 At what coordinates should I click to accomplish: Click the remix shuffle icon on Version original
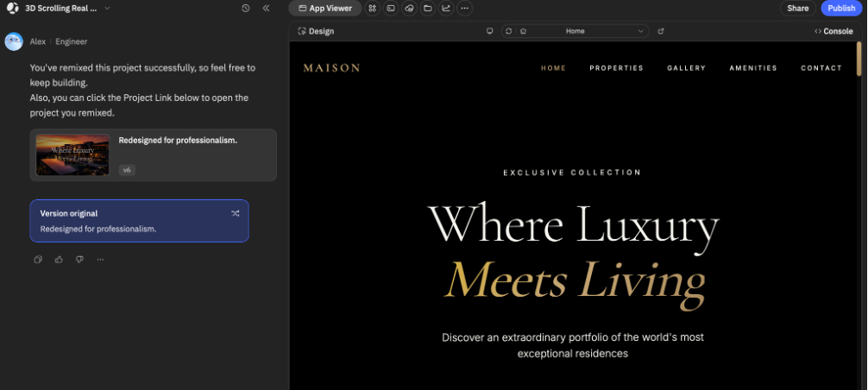tap(236, 213)
